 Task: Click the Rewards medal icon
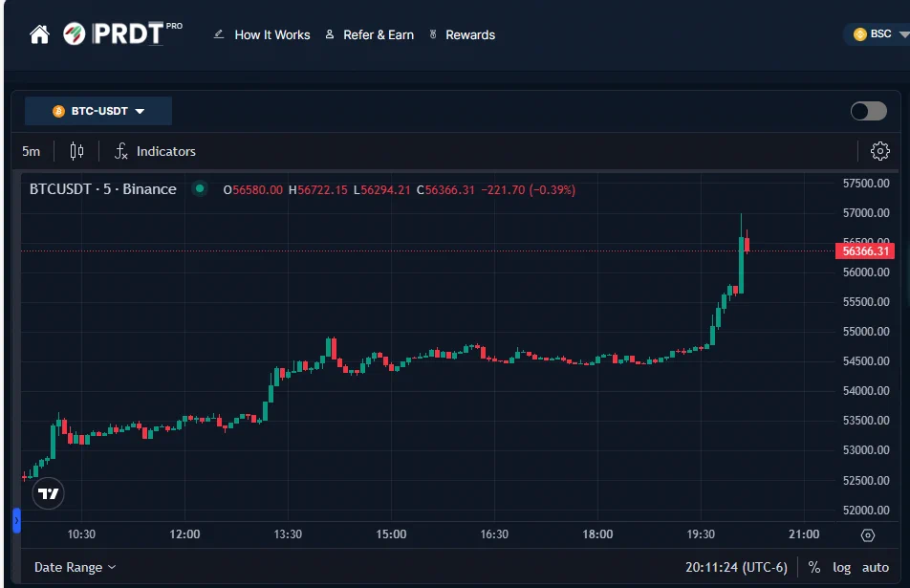433,34
